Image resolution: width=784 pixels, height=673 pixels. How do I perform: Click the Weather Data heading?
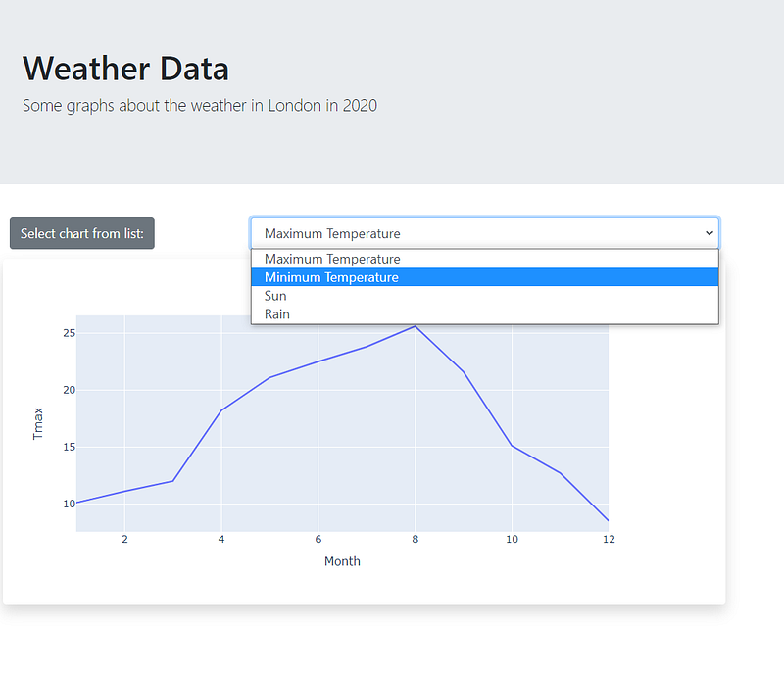tap(125, 69)
